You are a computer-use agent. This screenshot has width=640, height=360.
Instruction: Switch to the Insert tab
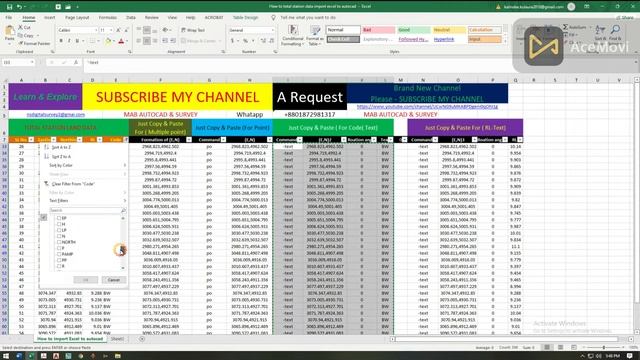coord(49,18)
